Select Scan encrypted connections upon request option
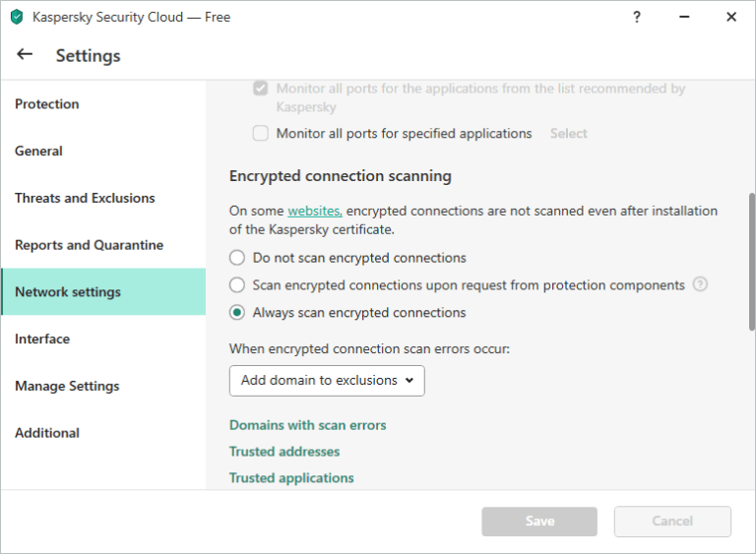This screenshot has width=756, height=554. tap(236, 285)
